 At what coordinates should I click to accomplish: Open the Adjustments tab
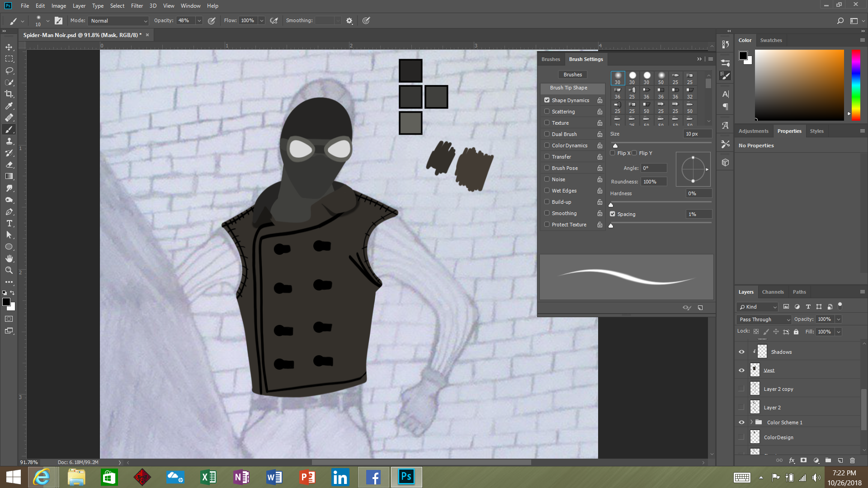[753, 131]
